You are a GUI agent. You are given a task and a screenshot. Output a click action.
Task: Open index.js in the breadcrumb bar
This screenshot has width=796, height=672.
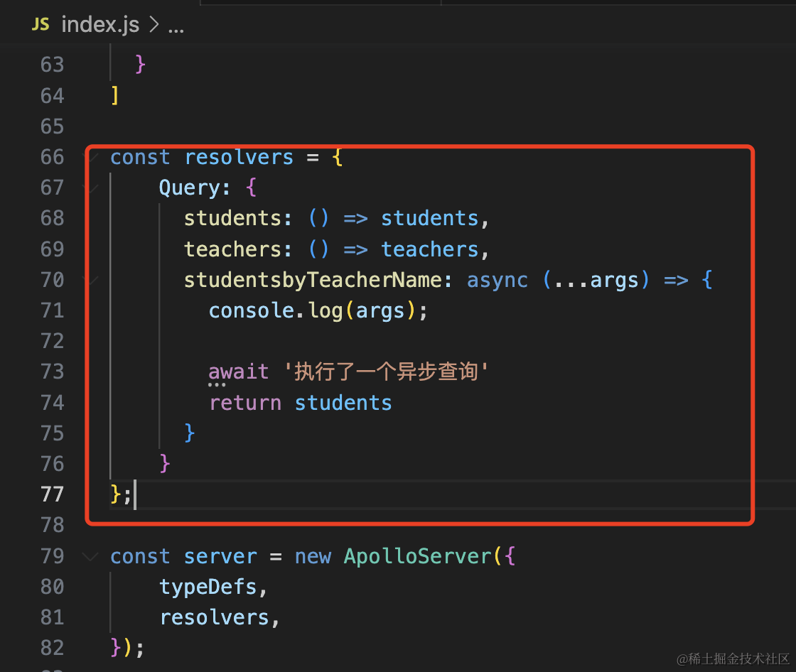click(x=100, y=24)
